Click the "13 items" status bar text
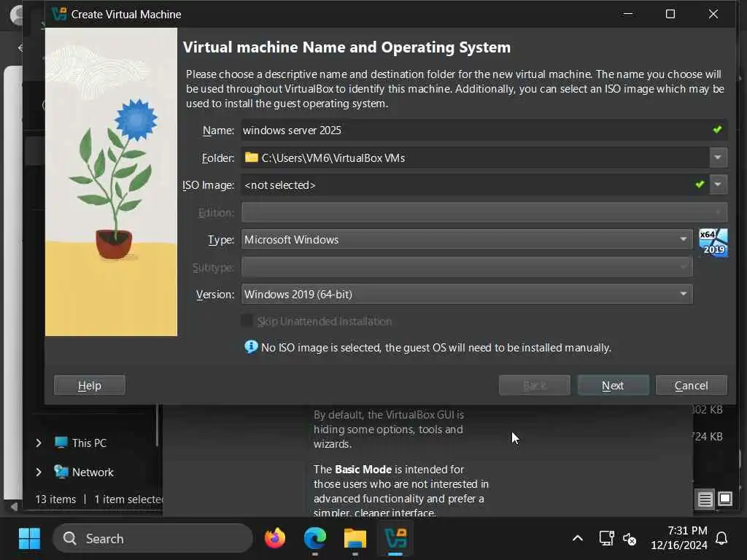Viewport: 747px width, 560px height. tap(55, 499)
